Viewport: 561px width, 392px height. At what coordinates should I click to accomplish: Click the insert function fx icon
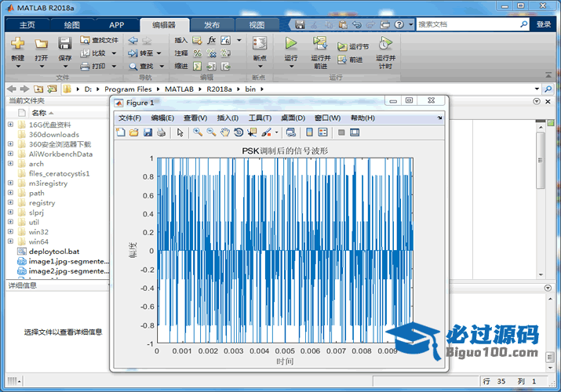(x=211, y=40)
